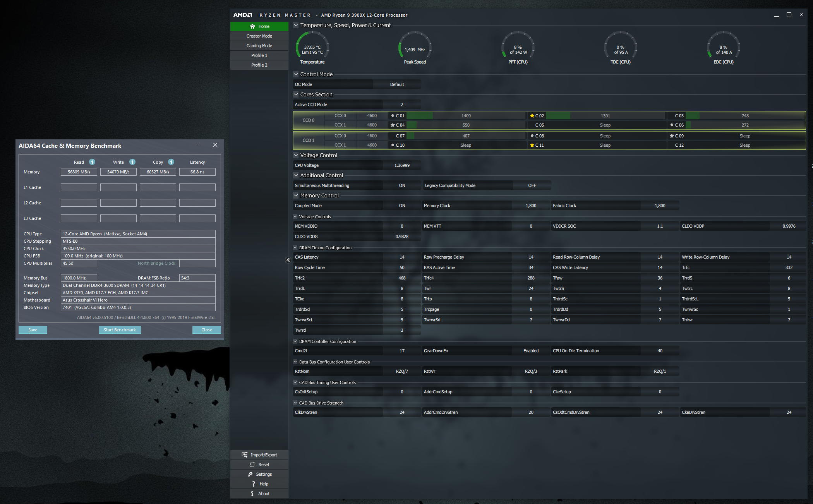Collapse CAD Bus Timing User Controls
Image resolution: width=813 pixels, height=504 pixels.
tap(295, 382)
